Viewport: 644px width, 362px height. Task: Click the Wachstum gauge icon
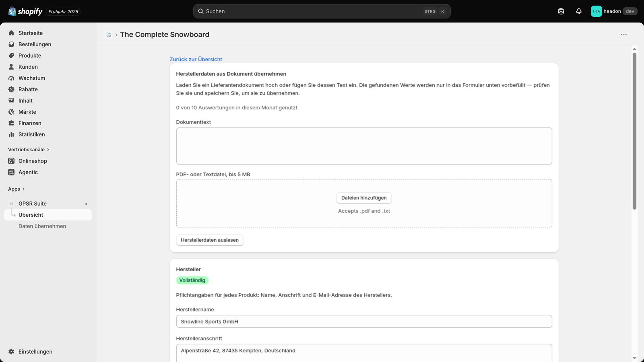click(11, 78)
